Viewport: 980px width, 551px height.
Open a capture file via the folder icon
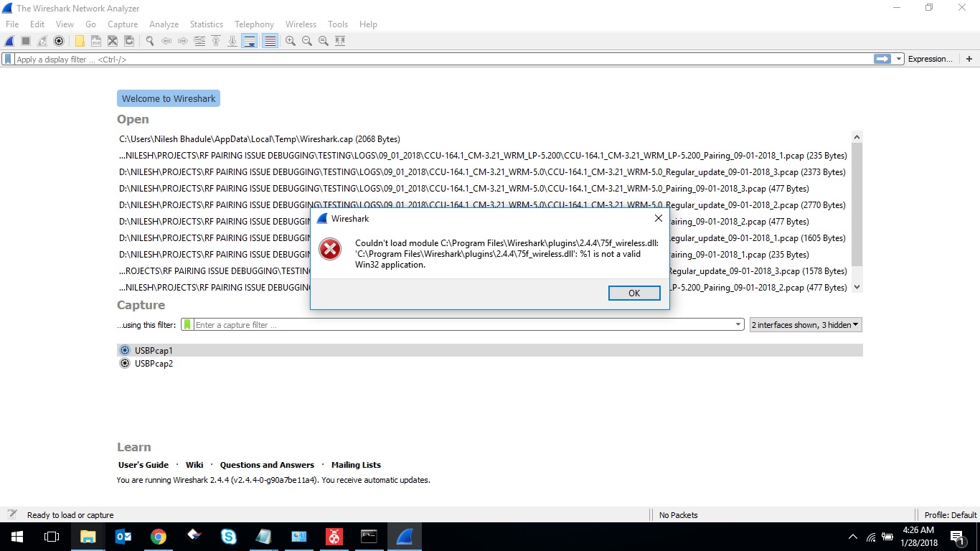80,41
